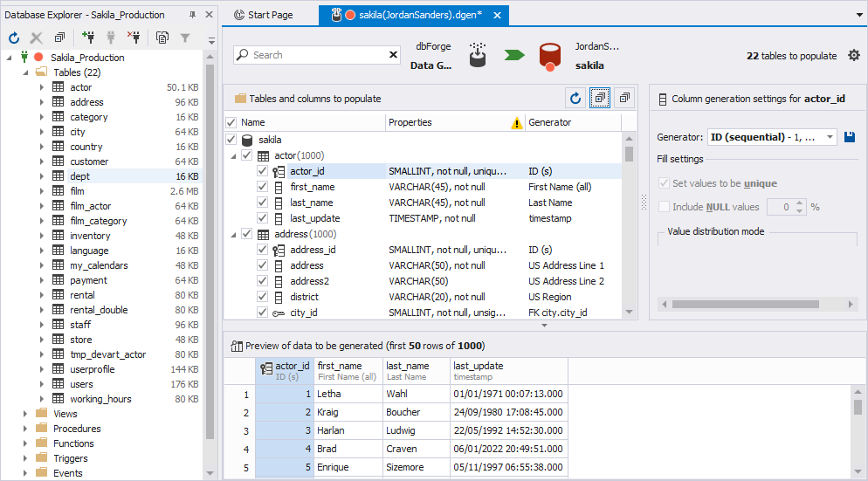Click the last_update preview column header

[509, 371]
